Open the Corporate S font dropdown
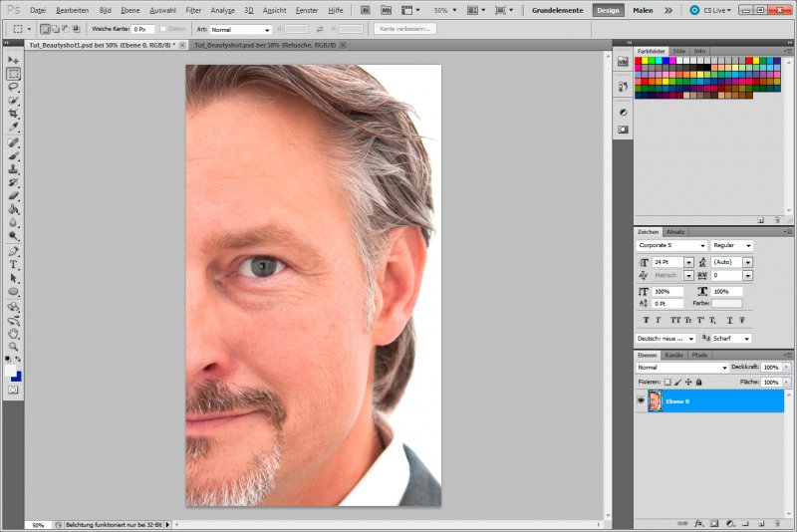 coord(670,245)
